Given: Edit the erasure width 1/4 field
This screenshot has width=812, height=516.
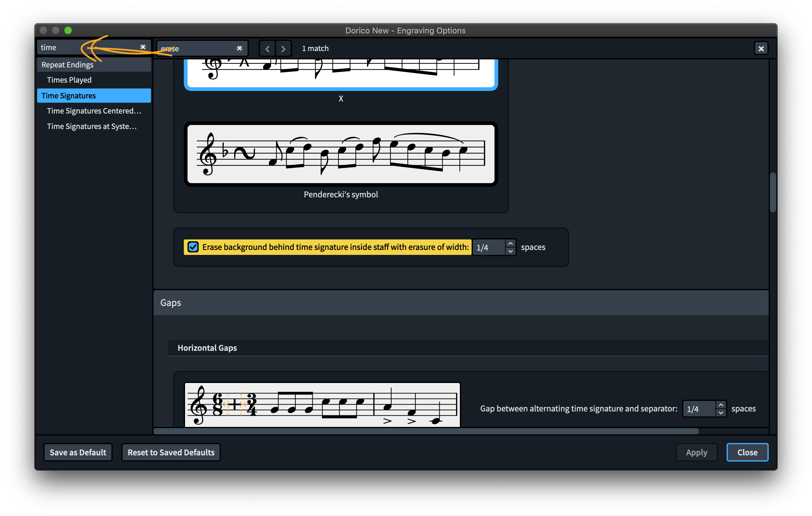Looking at the screenshot, I should (x=489, y=247).
